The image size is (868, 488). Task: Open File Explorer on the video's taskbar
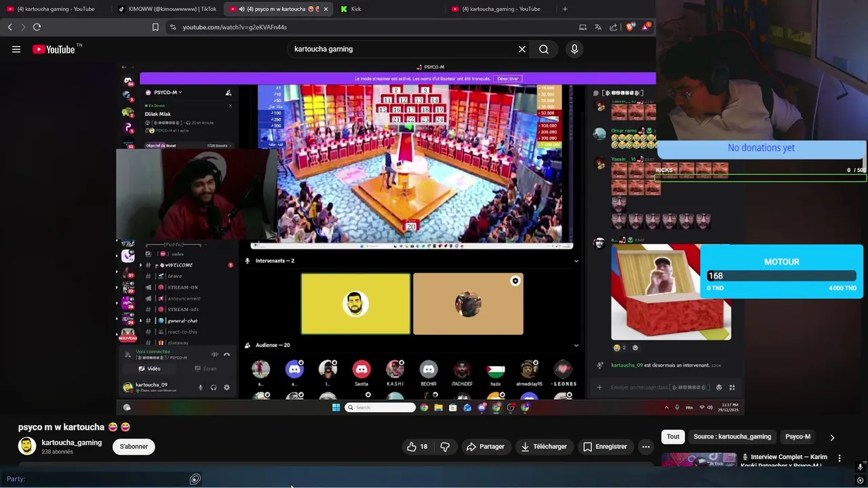[438, 407]
